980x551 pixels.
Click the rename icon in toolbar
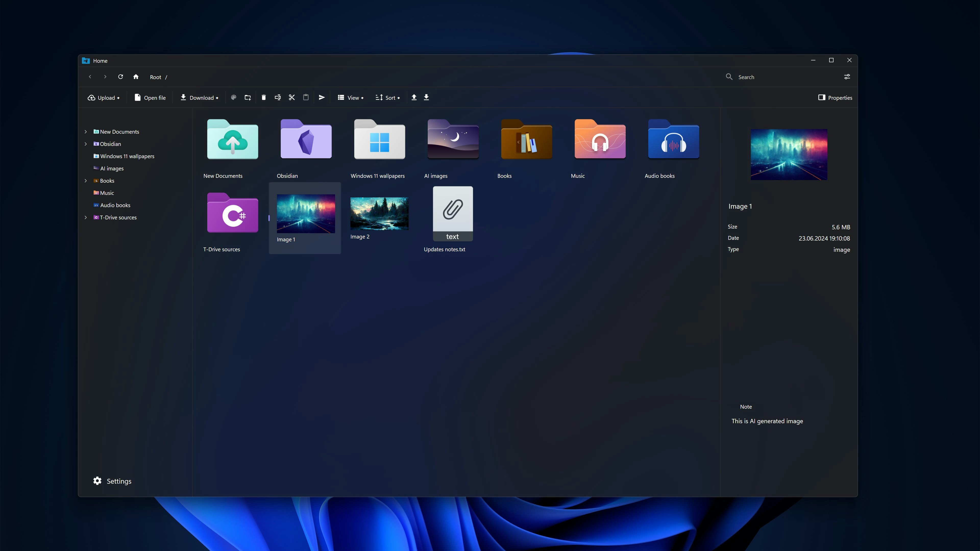point(278,97)
